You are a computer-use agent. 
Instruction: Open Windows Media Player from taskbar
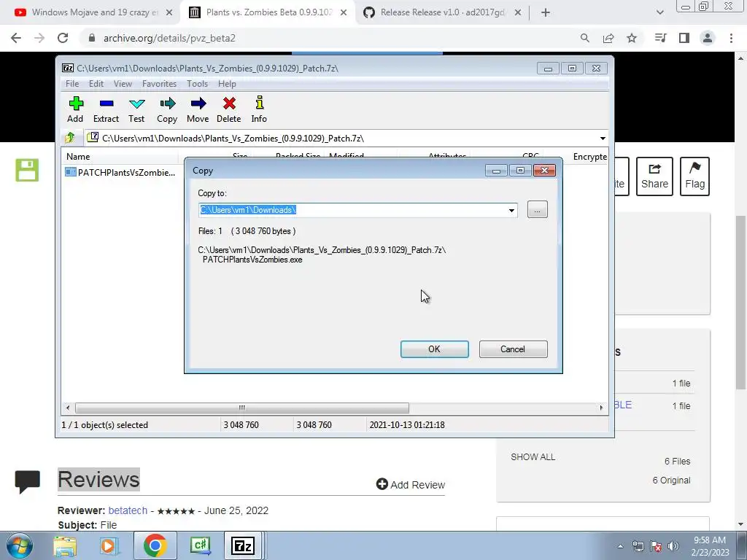[x=109, y=545]
